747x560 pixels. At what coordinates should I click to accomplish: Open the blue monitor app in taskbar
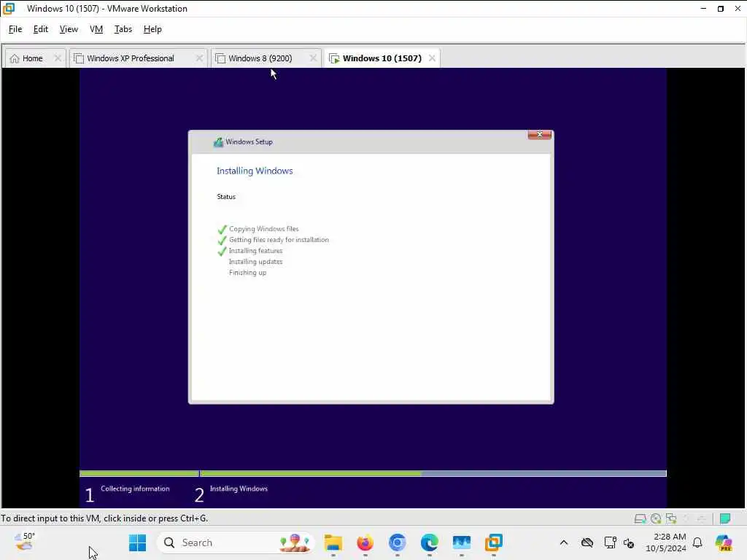point(462,542)
